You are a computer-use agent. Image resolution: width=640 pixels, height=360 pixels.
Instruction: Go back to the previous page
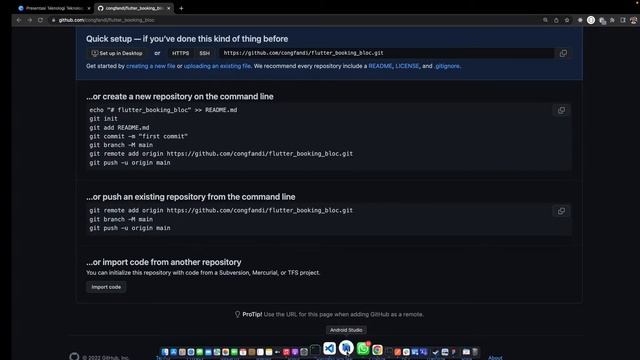[x=19, y=20]
